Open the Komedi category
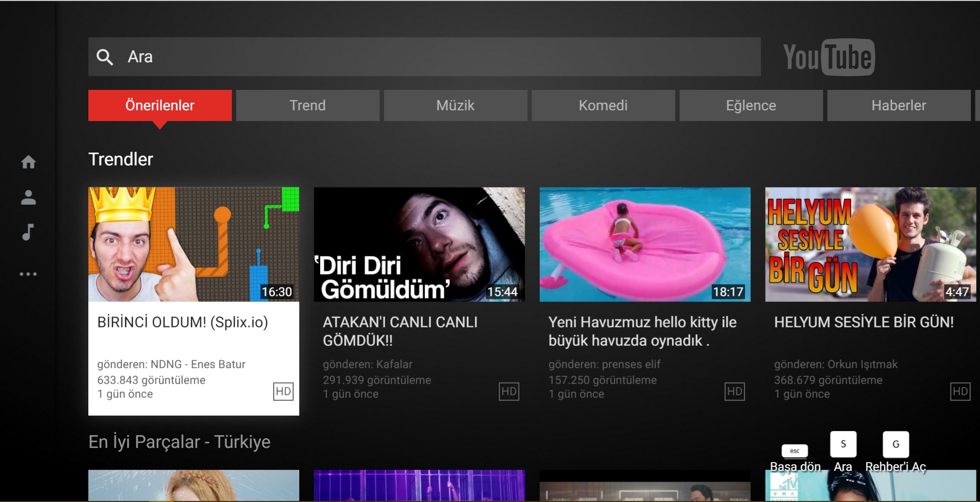 tap(603, 106)
